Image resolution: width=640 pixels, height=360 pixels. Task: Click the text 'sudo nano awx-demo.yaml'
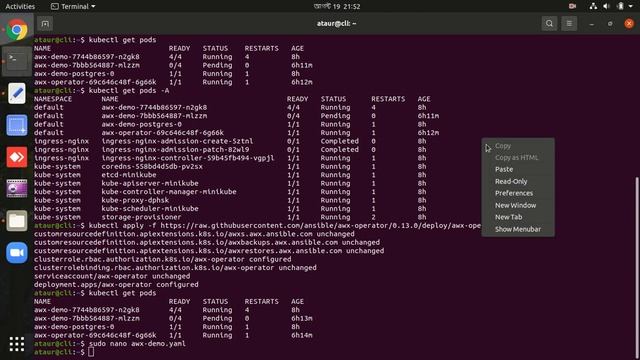pos(137,344)
